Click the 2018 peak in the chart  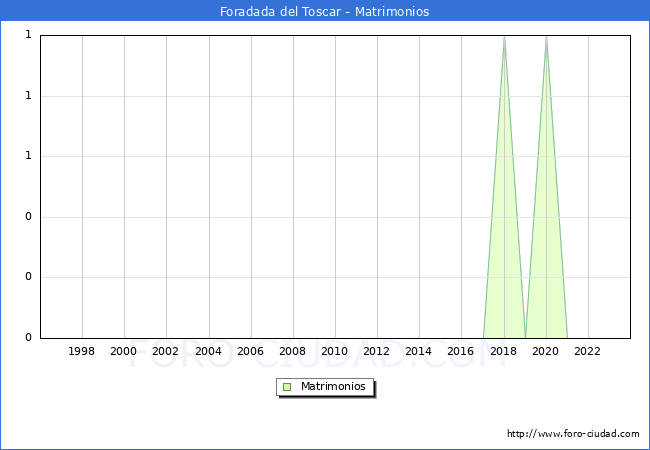(504, 38)
